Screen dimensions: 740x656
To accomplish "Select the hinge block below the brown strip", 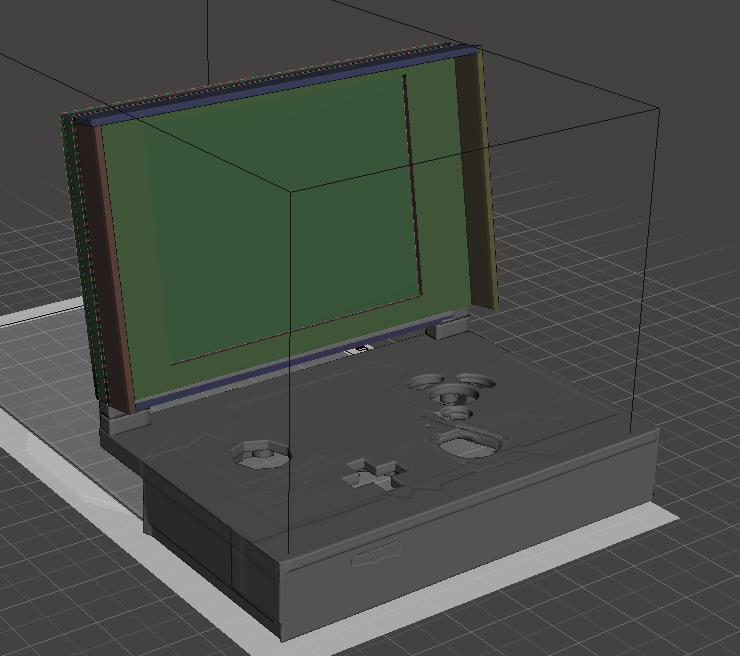I will point(125,420).
